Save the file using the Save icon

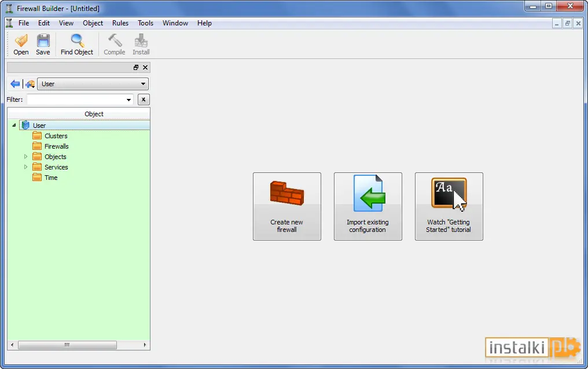(x=43, y=45)
